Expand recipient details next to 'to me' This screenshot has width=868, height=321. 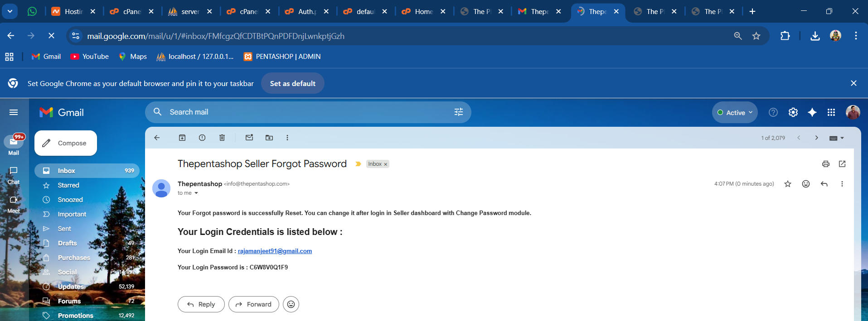coord(196,193)
